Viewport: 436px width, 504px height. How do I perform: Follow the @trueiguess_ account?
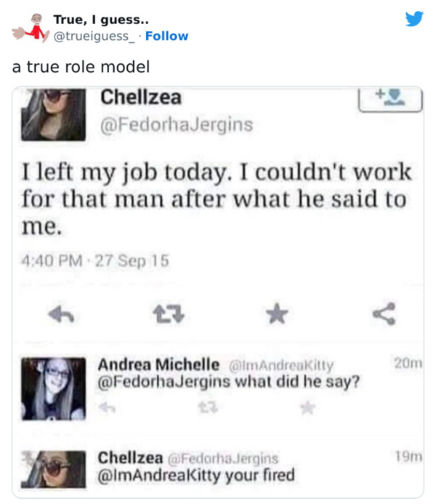coord(167,36)
